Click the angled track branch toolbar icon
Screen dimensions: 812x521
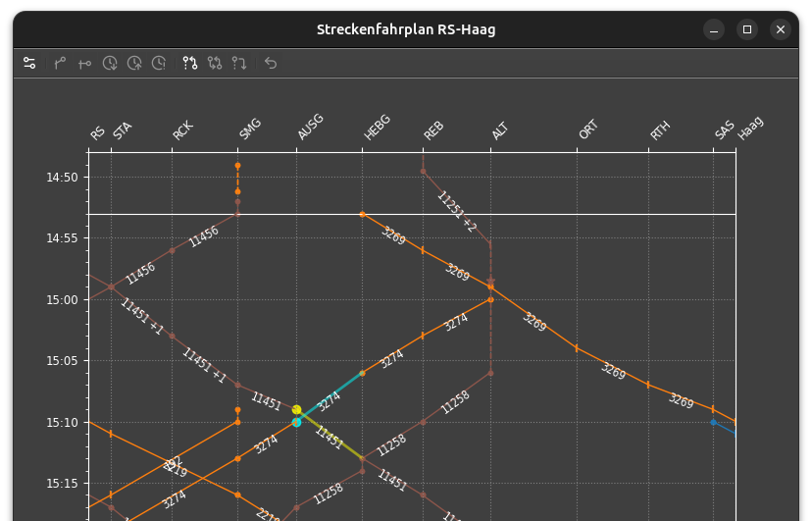pyautogui.click(x=60, y=63)
